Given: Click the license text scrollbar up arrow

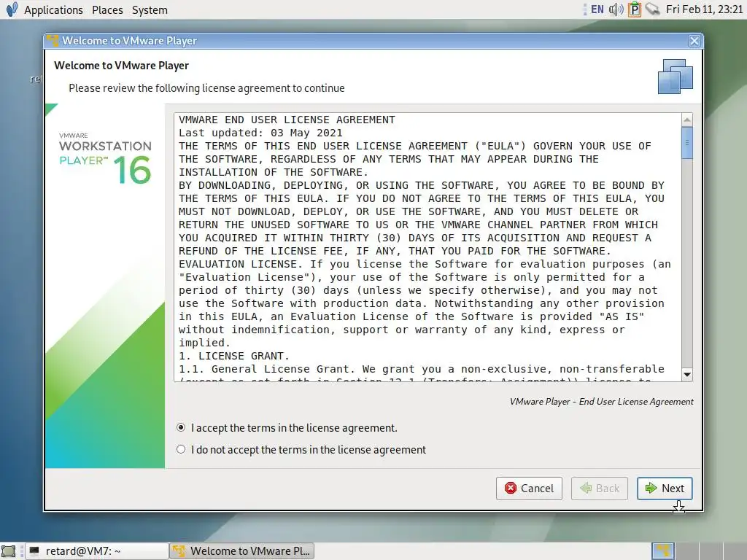Looking at the screenshot, I should coord(687,120).
